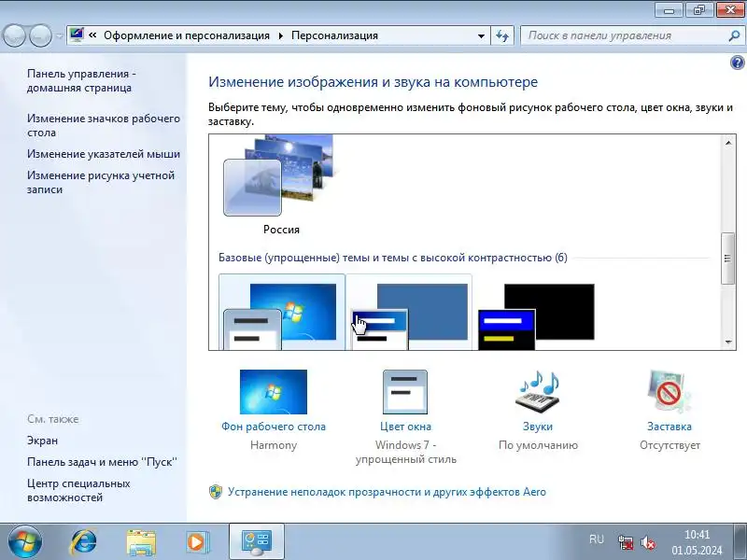Click the shield icon next to Aero troubleshooting
This screenshot has width=747, height=560.
click(x=216, y=492)
